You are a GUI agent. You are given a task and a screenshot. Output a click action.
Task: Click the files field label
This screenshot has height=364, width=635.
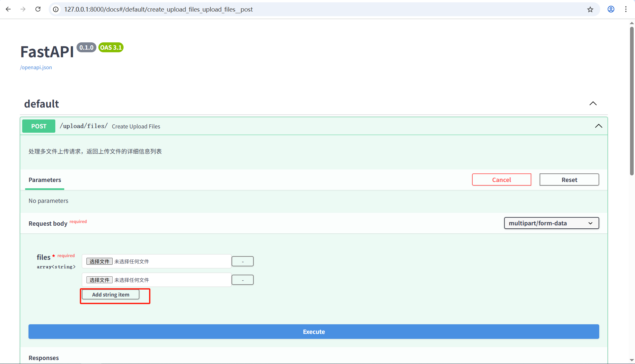pyautogui.click(x=43, y=257)
